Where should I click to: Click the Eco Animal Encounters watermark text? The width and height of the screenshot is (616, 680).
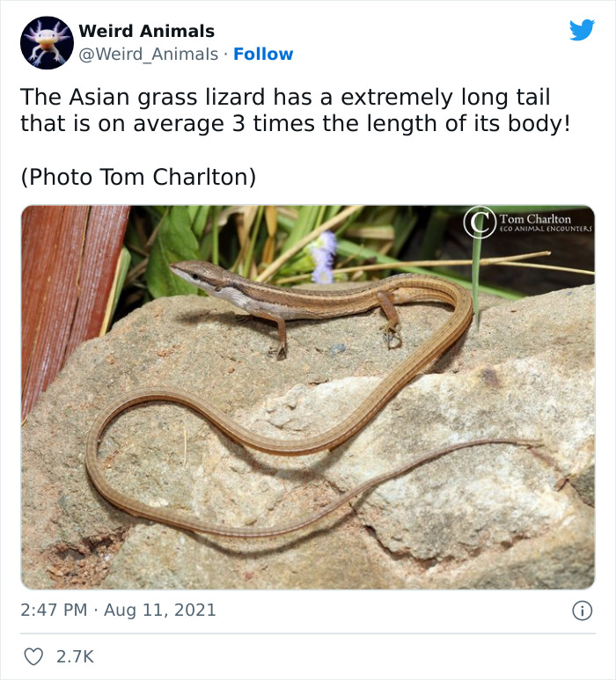546,229
